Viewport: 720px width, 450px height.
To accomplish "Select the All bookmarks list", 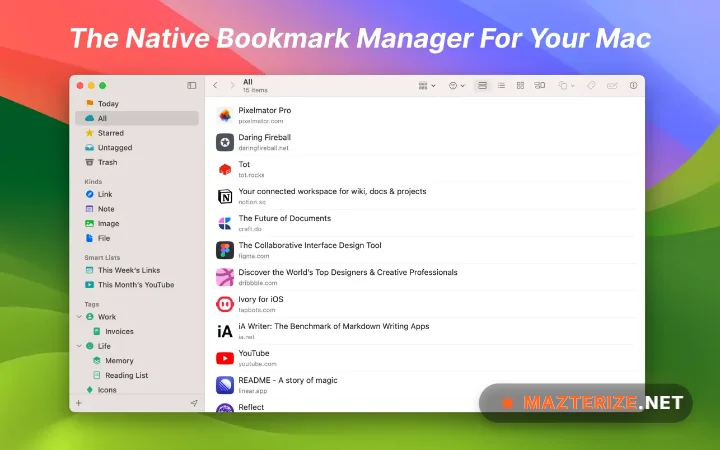I will 137,118.
